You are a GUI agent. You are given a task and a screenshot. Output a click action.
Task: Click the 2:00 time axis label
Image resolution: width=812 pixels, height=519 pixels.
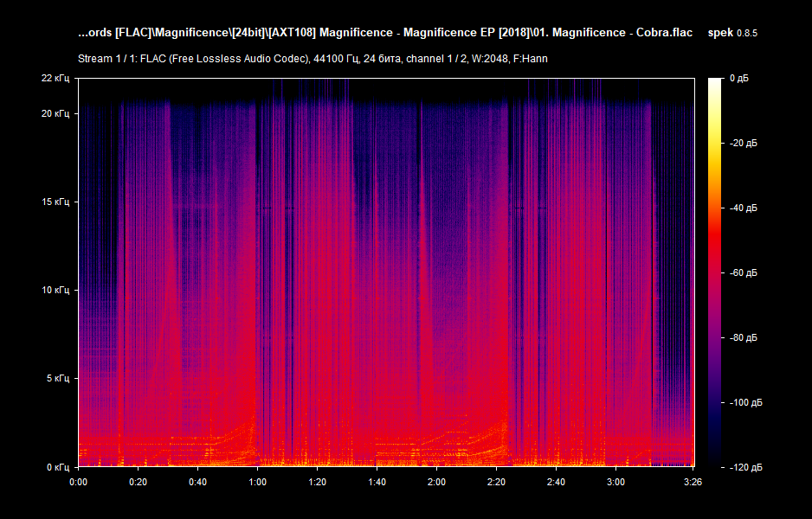click(x=436, y=483)
